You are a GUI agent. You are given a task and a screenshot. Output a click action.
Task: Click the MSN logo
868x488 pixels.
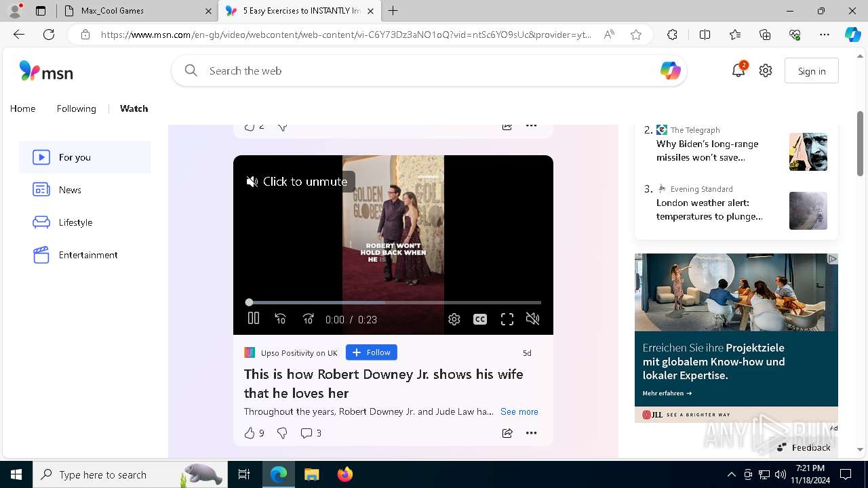(x=46, y=71)
